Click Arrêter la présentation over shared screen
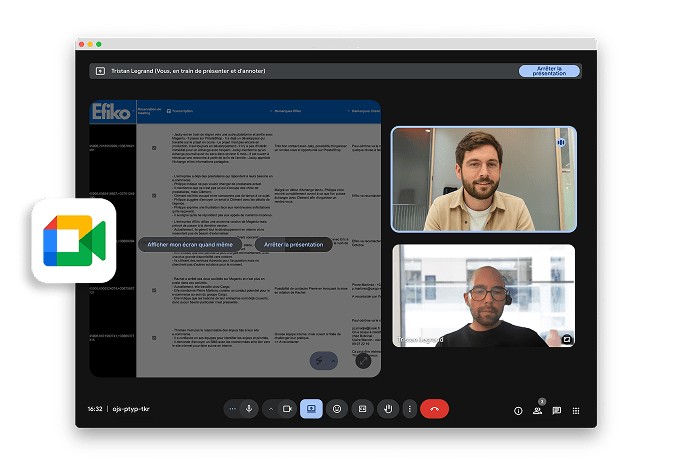Screen dimensions: 673x467 293,244
